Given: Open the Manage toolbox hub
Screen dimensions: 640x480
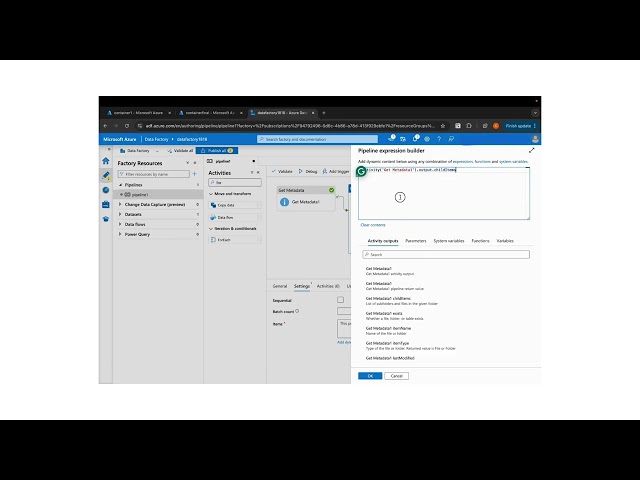Looking at the screenshot, I should (x=106, y=204).
